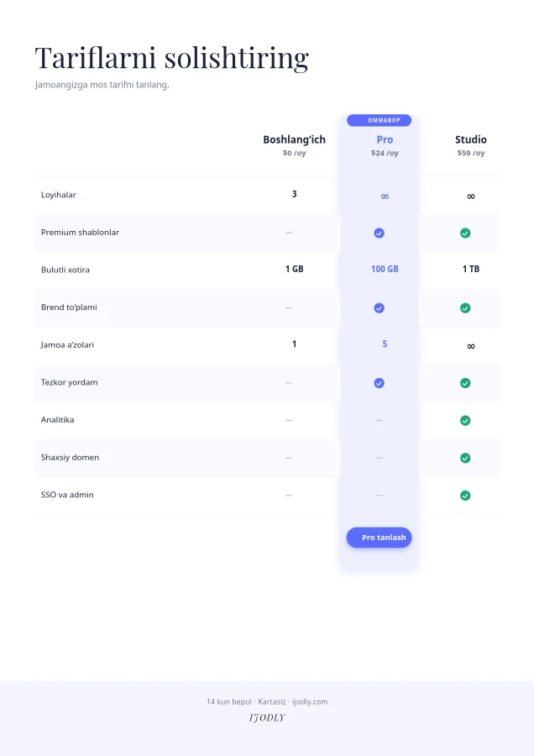Screen dimensions: 534x756
Task: Click the green Analitika checkmark for Studio
Action: tap(465, 421)
